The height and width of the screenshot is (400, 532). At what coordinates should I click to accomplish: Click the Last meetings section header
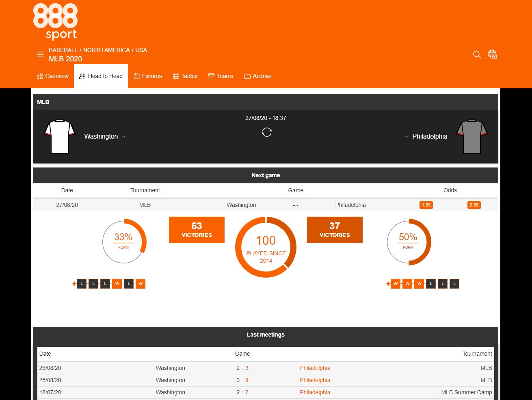coord(266,335)
